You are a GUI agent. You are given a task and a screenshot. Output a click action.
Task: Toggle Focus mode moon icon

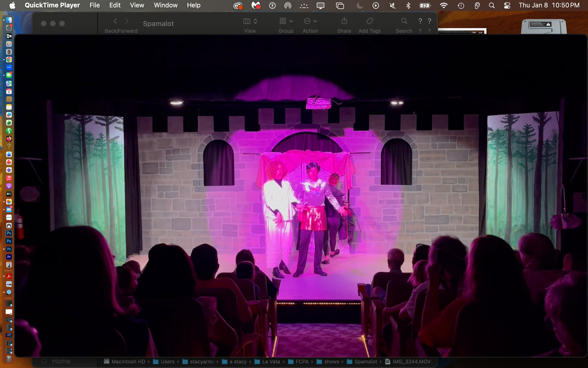360,5
